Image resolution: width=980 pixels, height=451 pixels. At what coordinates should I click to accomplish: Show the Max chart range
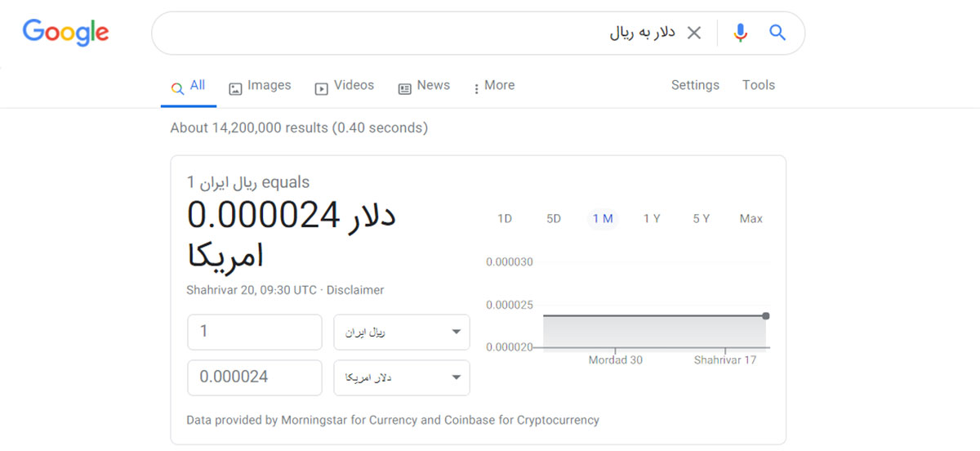click(751, 218)
